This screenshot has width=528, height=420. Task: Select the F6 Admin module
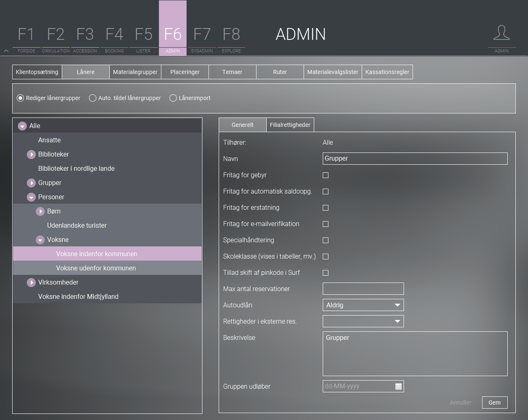(x=173, y=28)
